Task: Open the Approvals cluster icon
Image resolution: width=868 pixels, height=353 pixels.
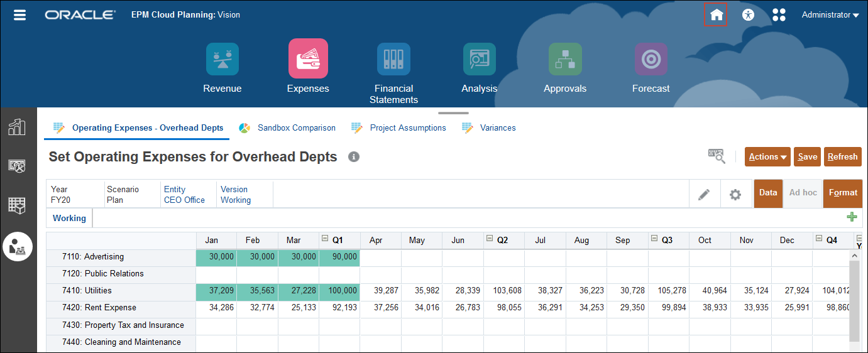Action: tap(565, 59)
